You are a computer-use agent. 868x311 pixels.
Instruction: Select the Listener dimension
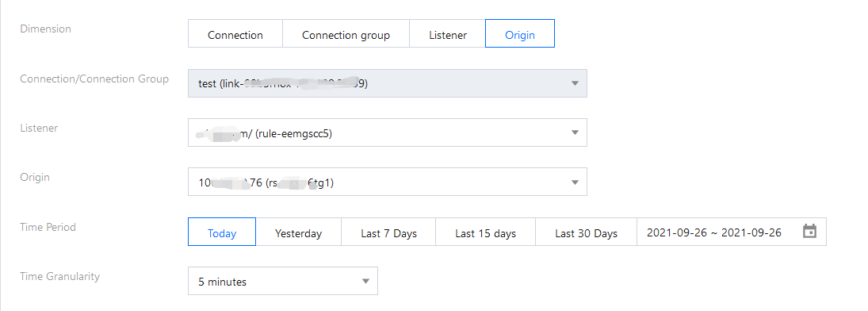pyautogui.click(x=447, y=34)
